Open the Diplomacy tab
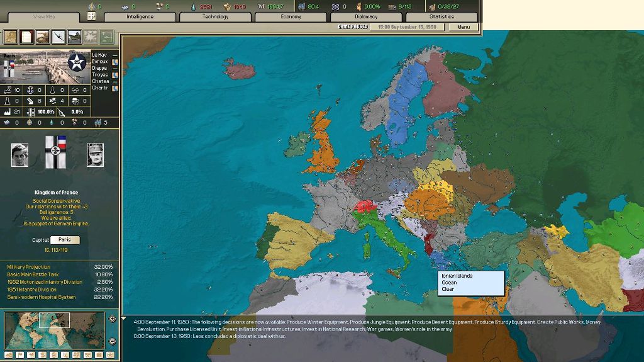Viewport: 644px width, 362px height. point(366,17)
